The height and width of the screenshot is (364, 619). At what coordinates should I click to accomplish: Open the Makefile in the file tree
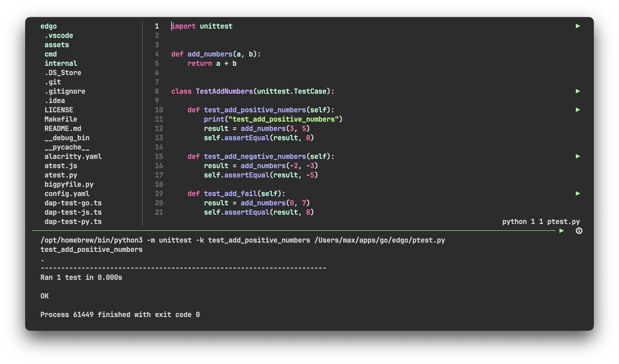[61, 119]
